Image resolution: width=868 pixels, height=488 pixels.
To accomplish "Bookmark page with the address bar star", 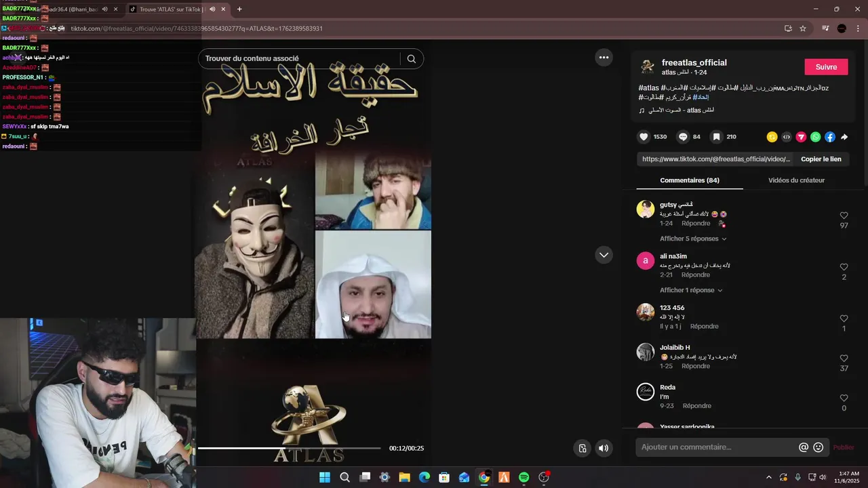I will click(x=803, y=28).
